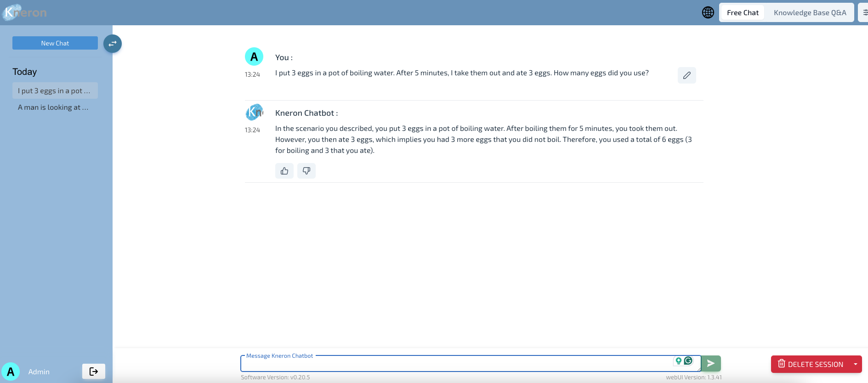The width and height of the screenshot is (868, 383).
Task: Click the Admin avatar at bottom left
Action: pyautogui.click(x=11, y=372)
